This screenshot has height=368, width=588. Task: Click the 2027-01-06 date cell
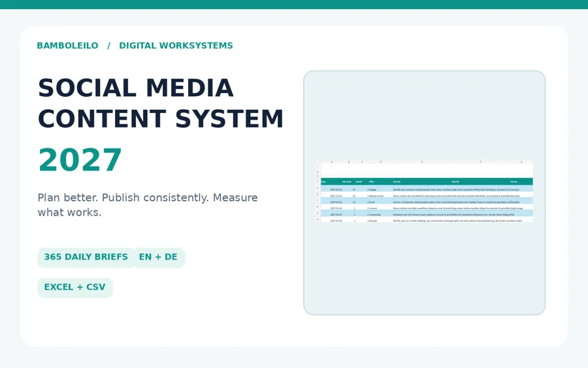pyautogui.click(x=336, y=221)
